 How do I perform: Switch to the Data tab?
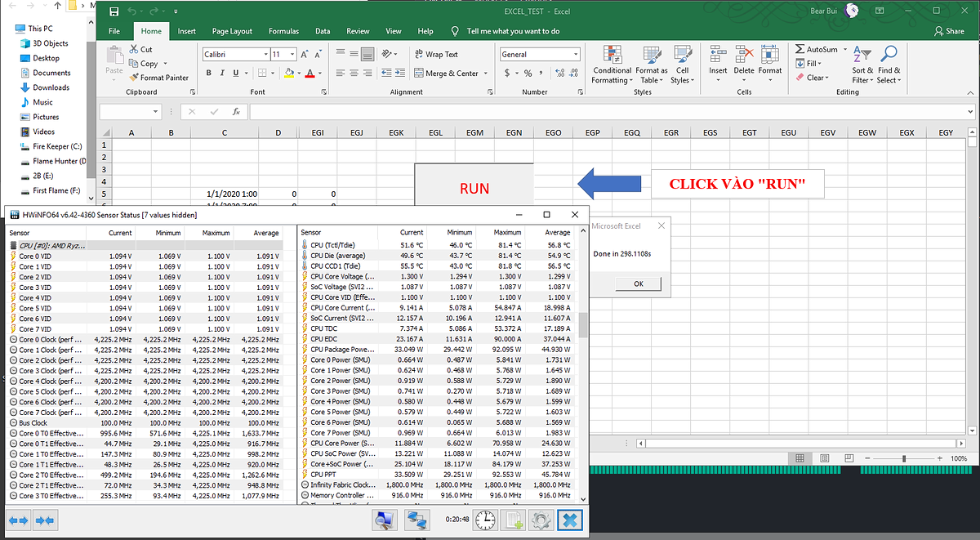point(323,31)
